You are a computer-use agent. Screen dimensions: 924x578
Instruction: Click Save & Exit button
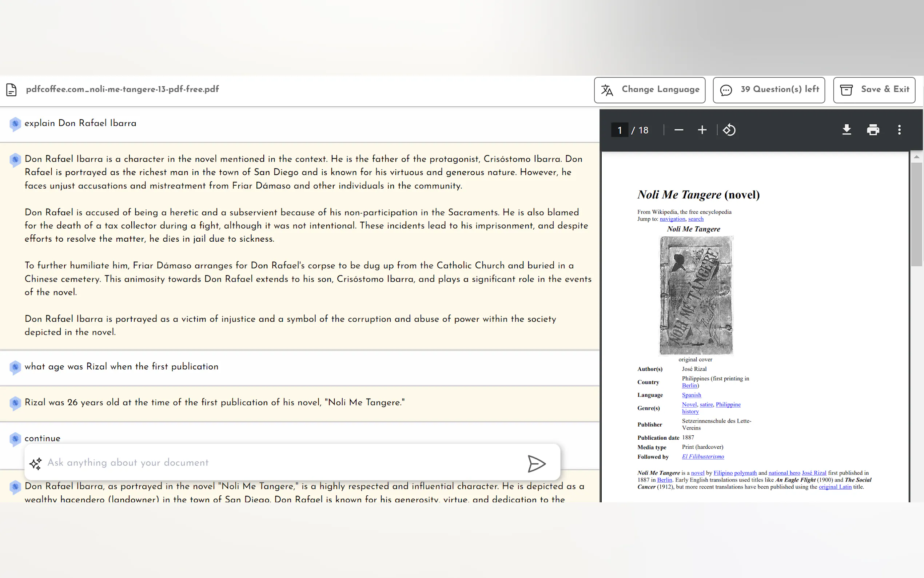[874, 90]
